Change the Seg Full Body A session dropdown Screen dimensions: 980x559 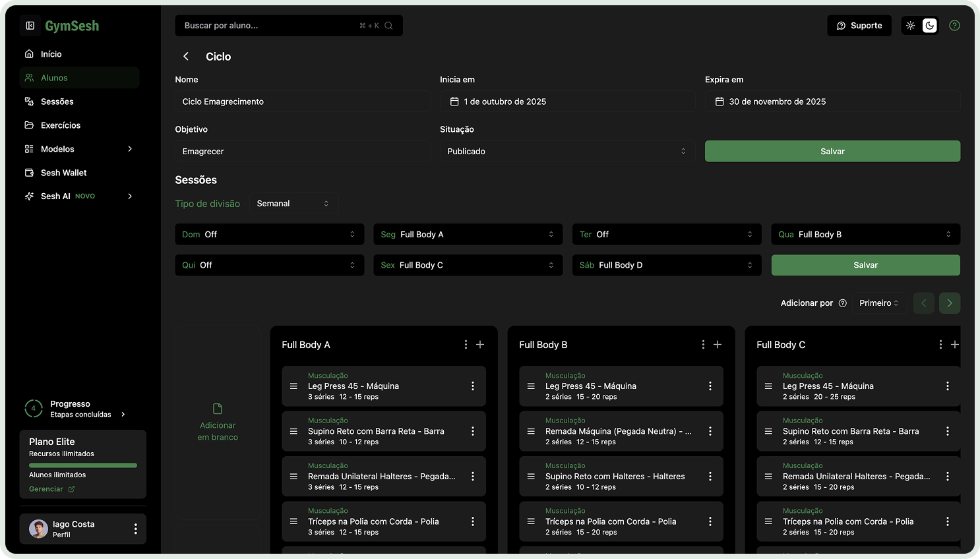(468, 235)
